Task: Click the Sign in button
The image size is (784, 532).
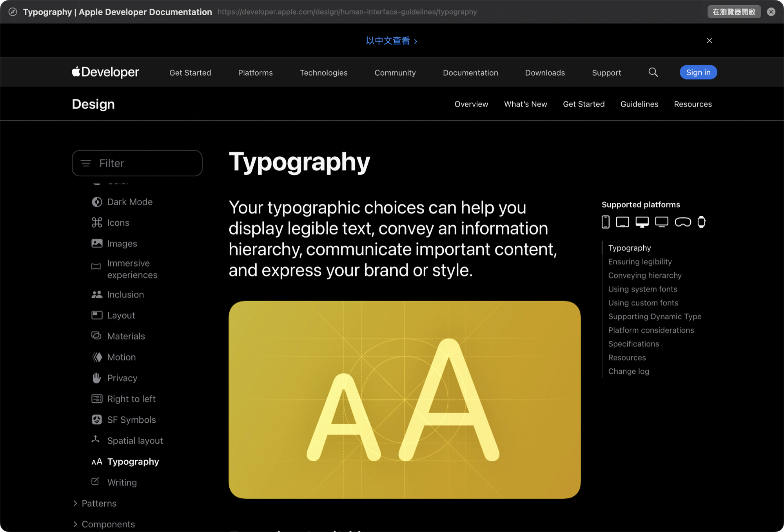Action: coord(698,72)
